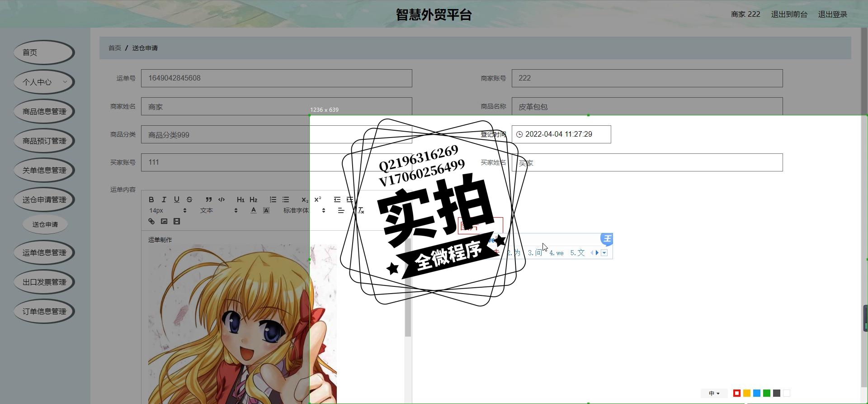Expand the IME candidate list dropdown

coord(604,253)
